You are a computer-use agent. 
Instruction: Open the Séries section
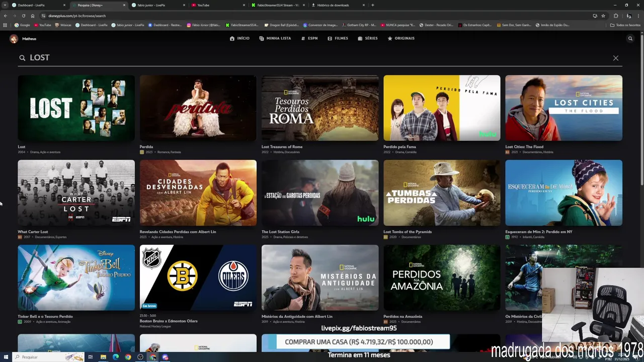[x=368, y=38]
